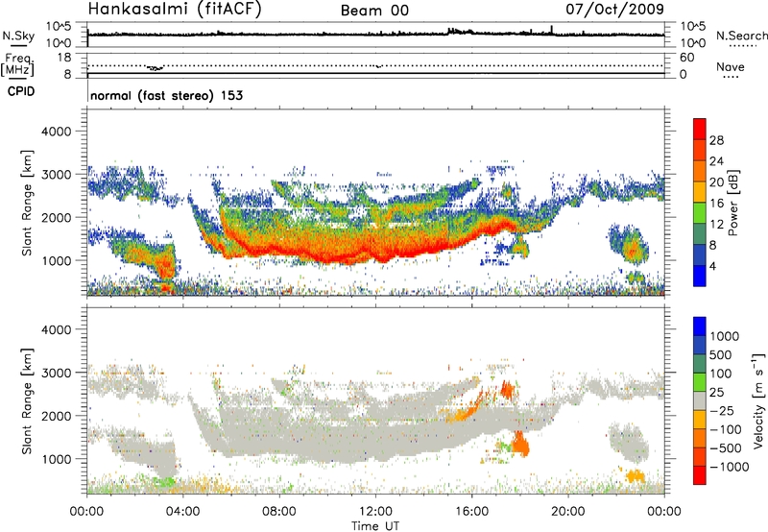Image resolution: width=768 pixels, height=532 pixels.
Task: Click the orange velocity patch near 18:00
Action: (x=519, y=445)
